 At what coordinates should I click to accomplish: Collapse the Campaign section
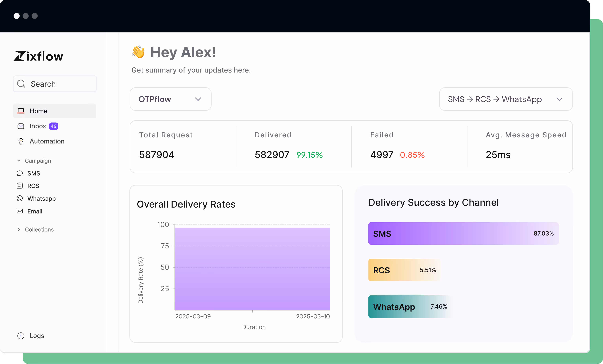19,161
